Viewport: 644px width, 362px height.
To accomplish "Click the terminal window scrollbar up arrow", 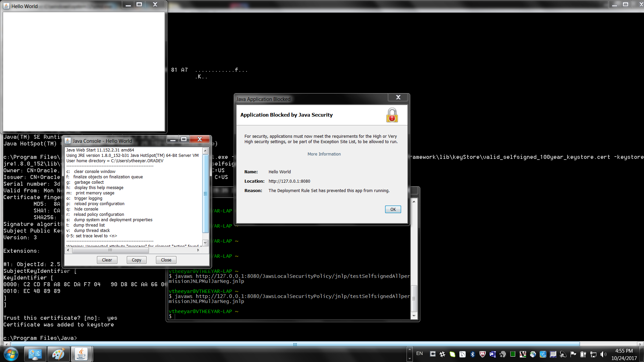I will 414,201.
